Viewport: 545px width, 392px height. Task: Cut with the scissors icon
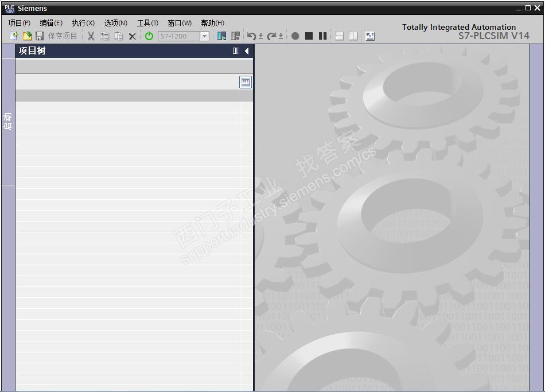click(x=91, y=36)
